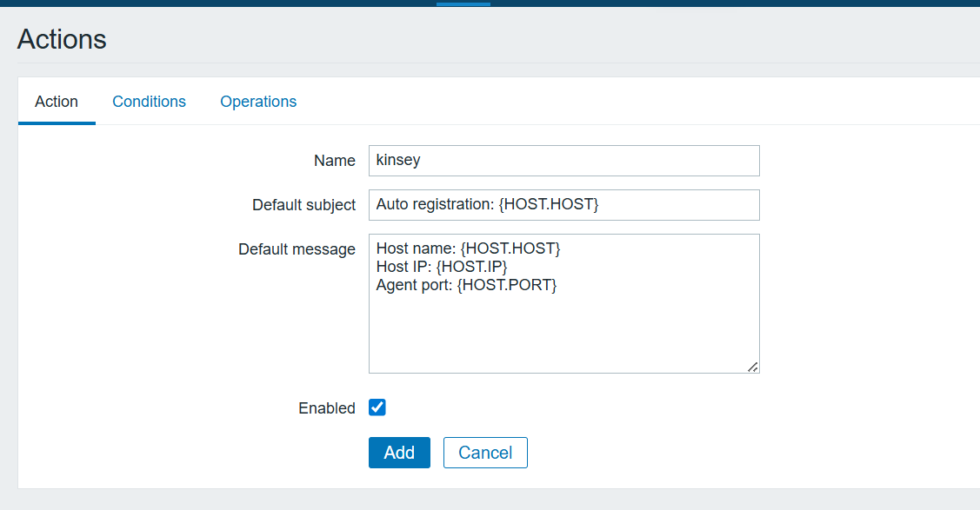Toggle the Enabled checkbox
Viewport: 980px width, 510px height.
(377, 407)
